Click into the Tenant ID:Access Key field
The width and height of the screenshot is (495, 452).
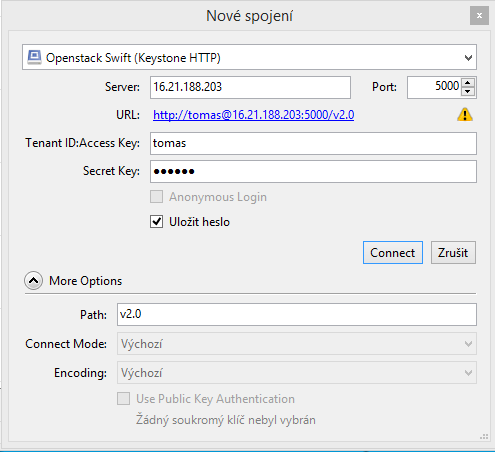click(x=313, y=143)
